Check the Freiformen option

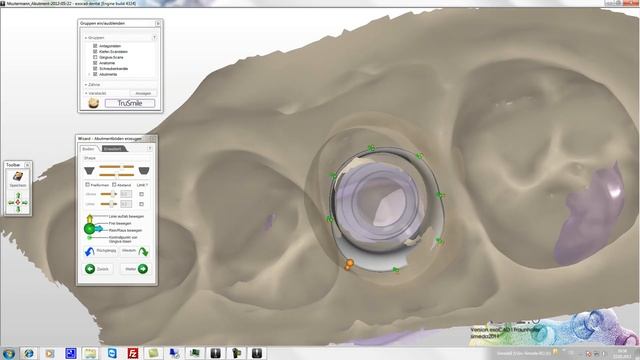pos(87,184)
